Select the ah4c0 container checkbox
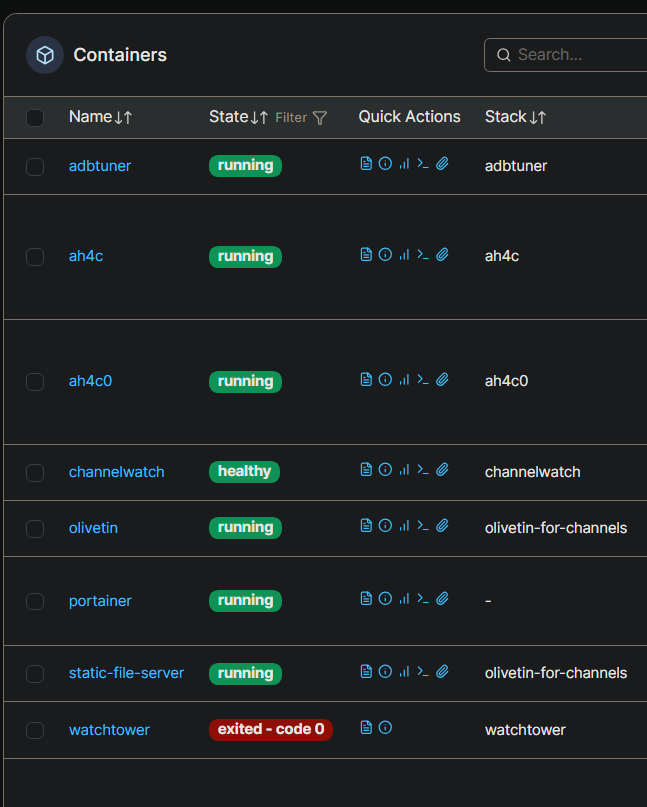The height and width of the screenshot is (807, 647). click(x=35, y=382)
